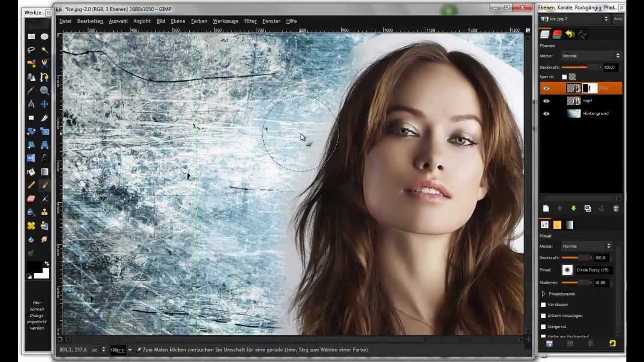Pick the Pencil tool
The image size is (644, 362).
click(31, 185)
